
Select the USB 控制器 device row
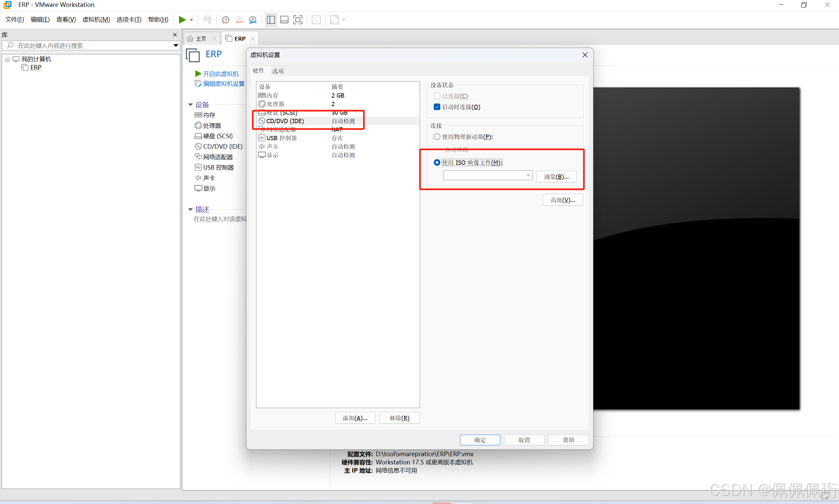tap(282, 138)
